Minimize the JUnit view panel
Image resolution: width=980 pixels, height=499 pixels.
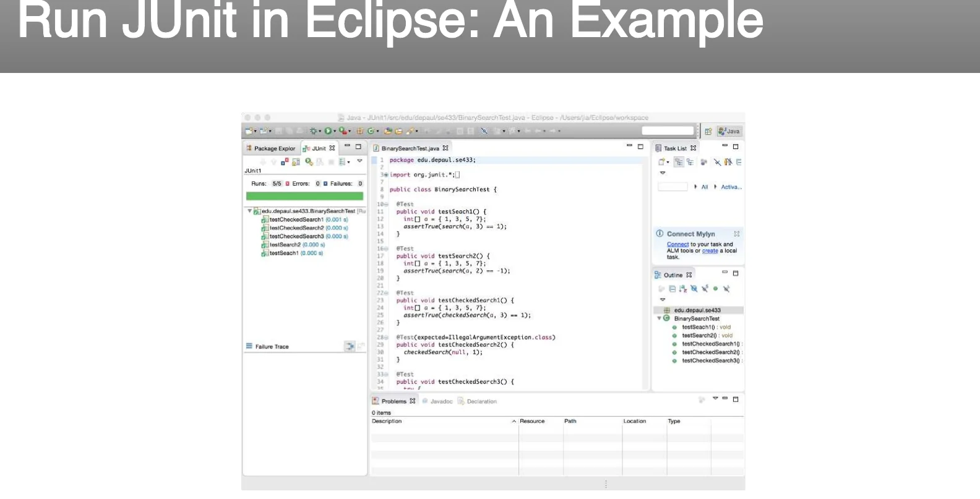[x=347, y=146]
